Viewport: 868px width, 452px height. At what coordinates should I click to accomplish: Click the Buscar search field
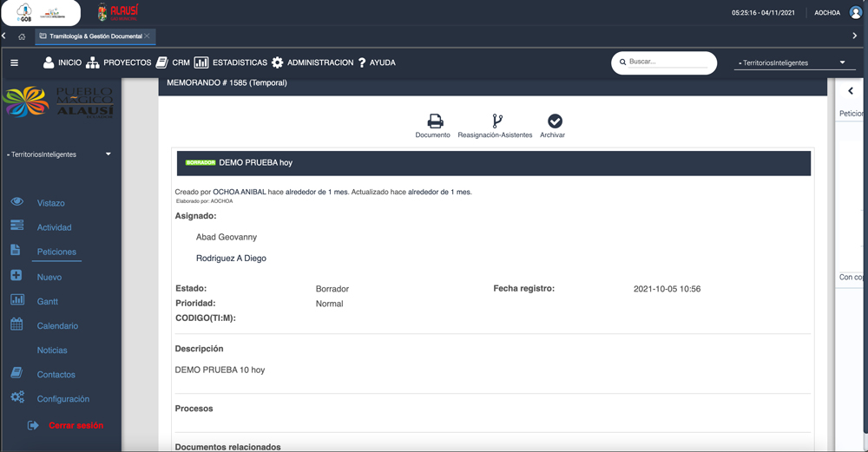tap(667, 62)
